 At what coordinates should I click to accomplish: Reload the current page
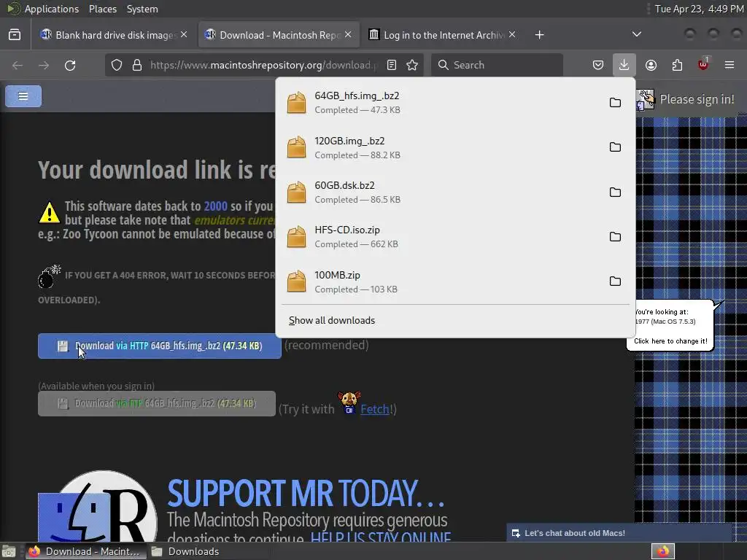(x=70, y=65)
